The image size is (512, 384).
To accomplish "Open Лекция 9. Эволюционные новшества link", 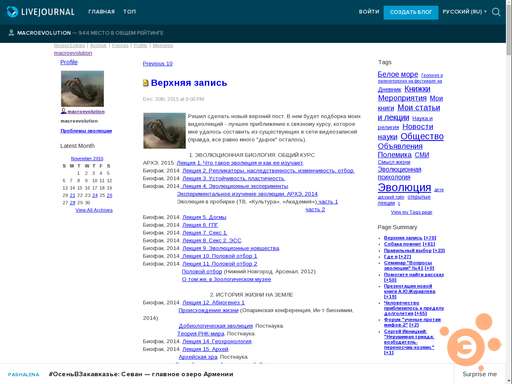I will (231, 248).
